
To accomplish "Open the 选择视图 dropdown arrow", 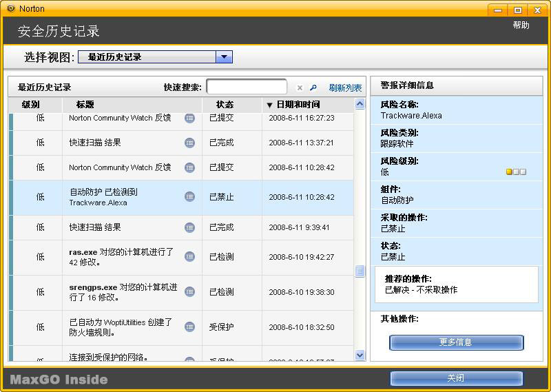I will point(225,57).
